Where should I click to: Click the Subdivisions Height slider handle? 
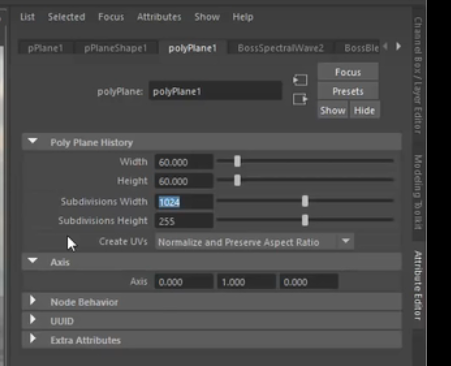click(305, 220)
